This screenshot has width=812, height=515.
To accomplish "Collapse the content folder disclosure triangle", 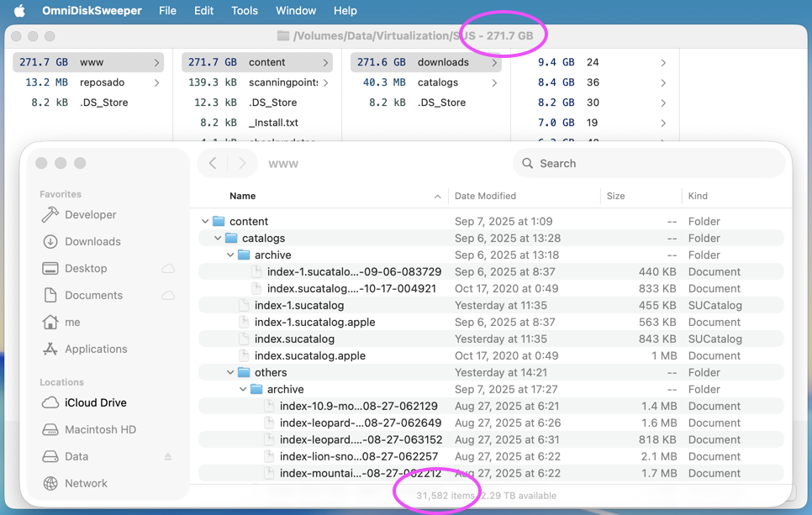I will pos(205,222).
